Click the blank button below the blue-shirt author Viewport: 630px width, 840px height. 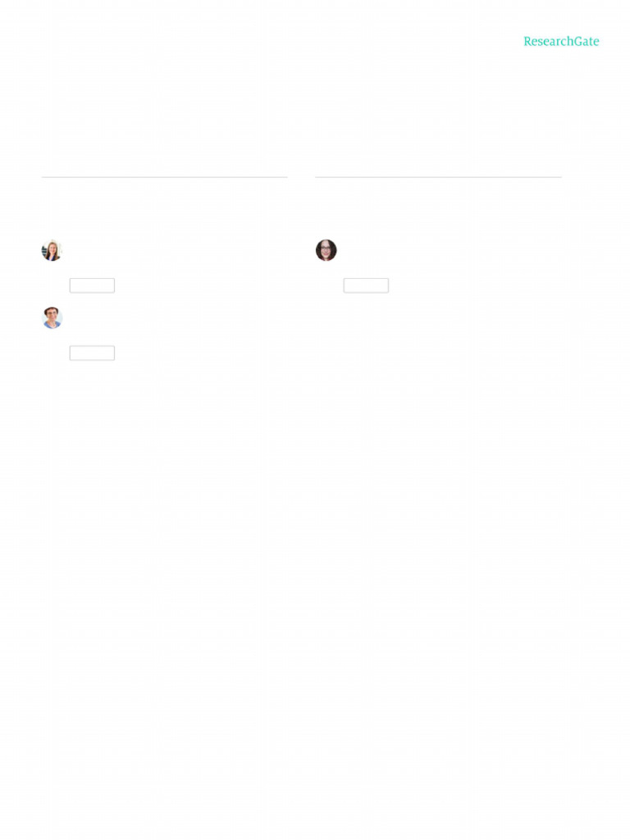click(92, 353)
